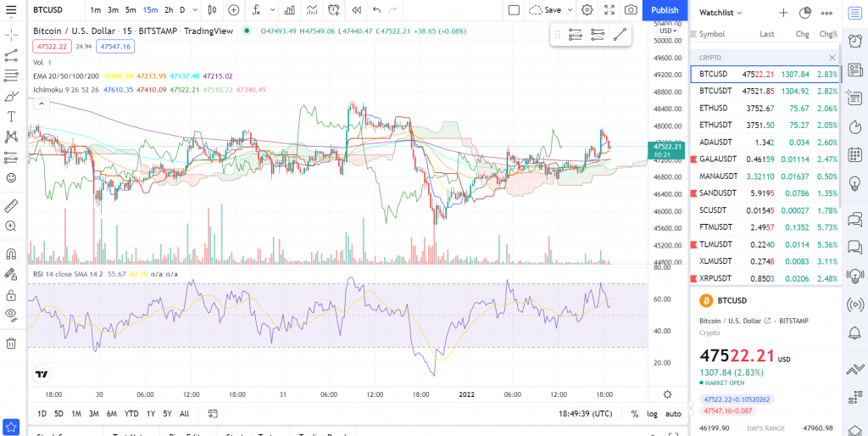Open chart settings gear icon

pyautogui.click(x=587, y=10)
